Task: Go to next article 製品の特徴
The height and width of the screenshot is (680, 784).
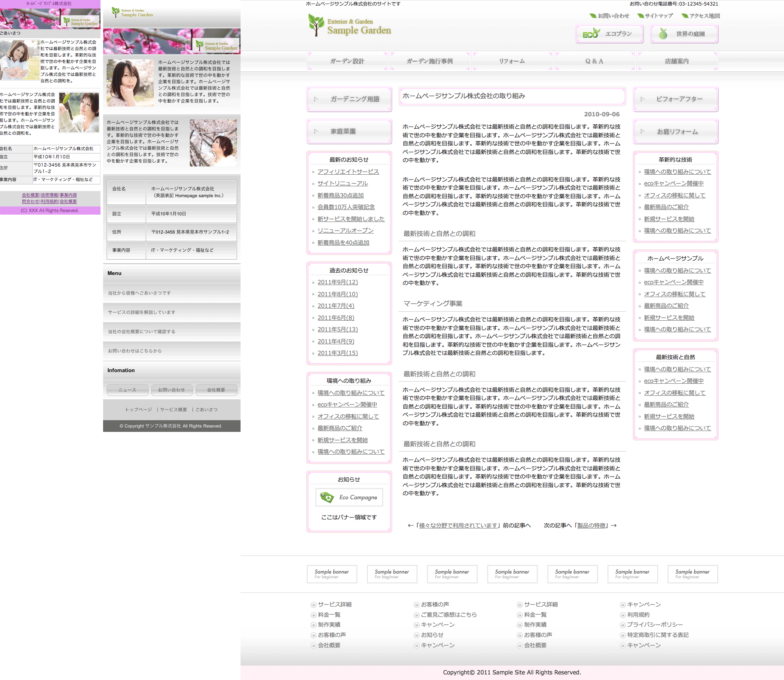Action: (592, 525)
